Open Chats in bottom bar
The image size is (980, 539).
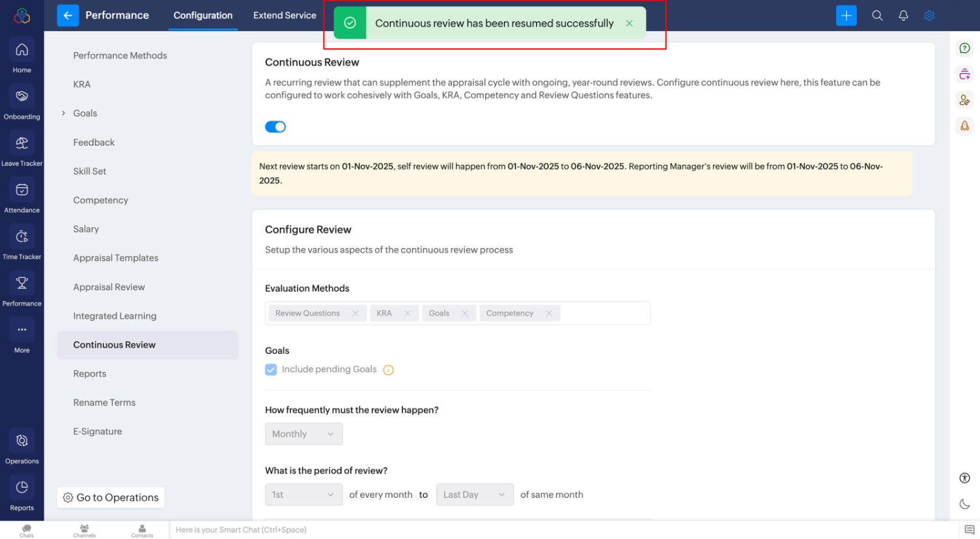click(x=27, y=531)
